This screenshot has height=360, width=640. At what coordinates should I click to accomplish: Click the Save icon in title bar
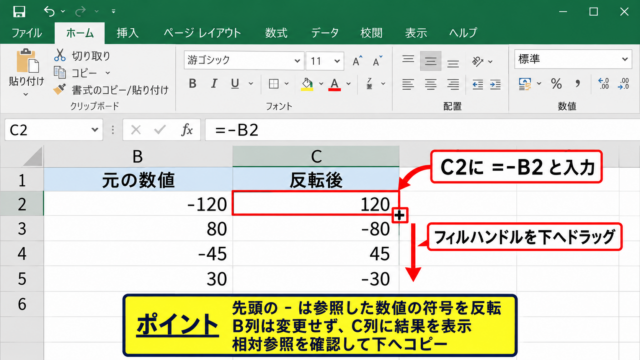[19, 11]
